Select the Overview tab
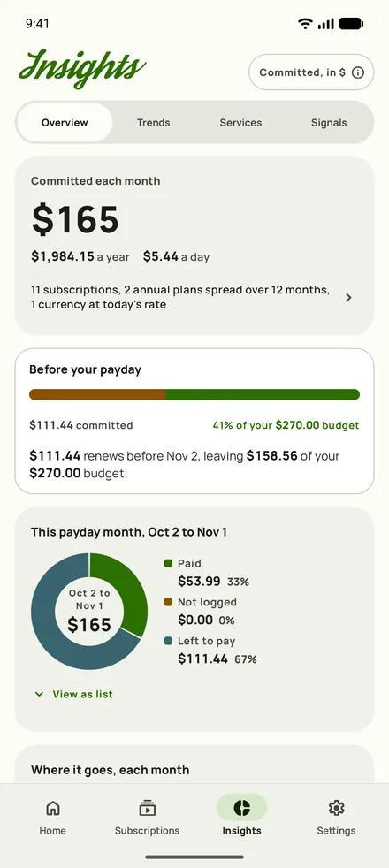Viewport: 389px width, 868px height. tap(65, 123)
